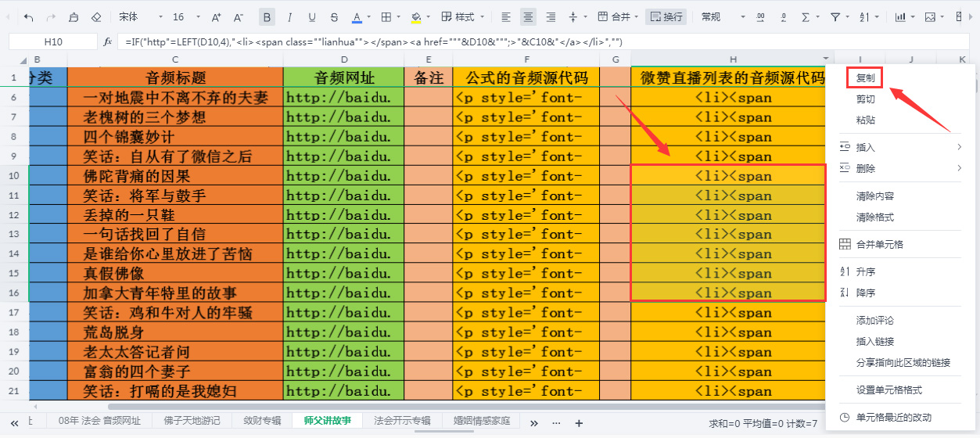Click the 合并 merge cells button
Image resolution: width=980 pixels, height=438 pixels.
pos(612,16)
